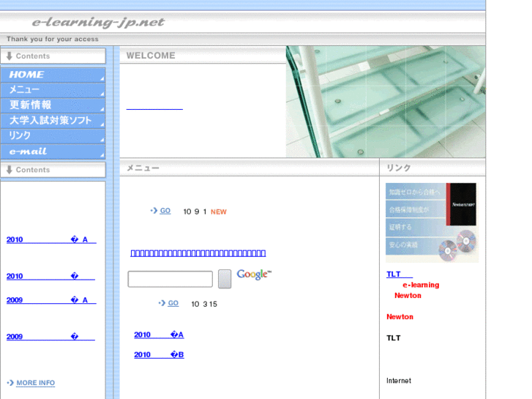The width and height of the screenshot is (532, 399).
Task: Follow the GO link beside 10 3 15
Action: point(173,303)
